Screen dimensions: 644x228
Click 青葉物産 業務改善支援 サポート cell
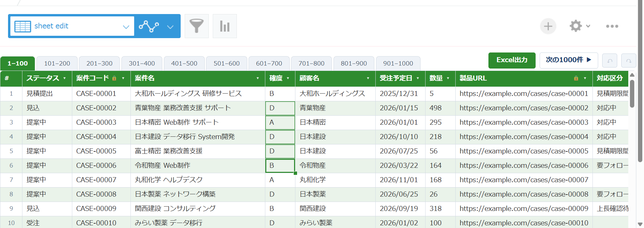pyautogui.click(x=198, y=108)
